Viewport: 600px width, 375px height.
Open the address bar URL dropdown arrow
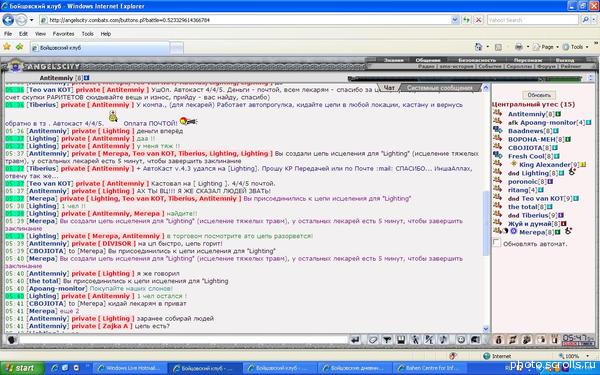point(455,20)
